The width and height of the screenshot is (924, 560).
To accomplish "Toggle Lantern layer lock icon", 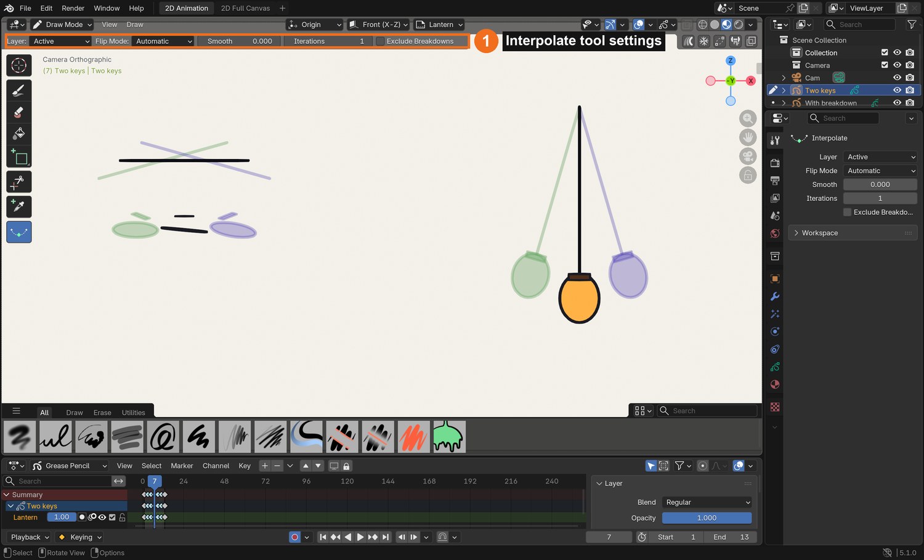I will click(122, 517).
